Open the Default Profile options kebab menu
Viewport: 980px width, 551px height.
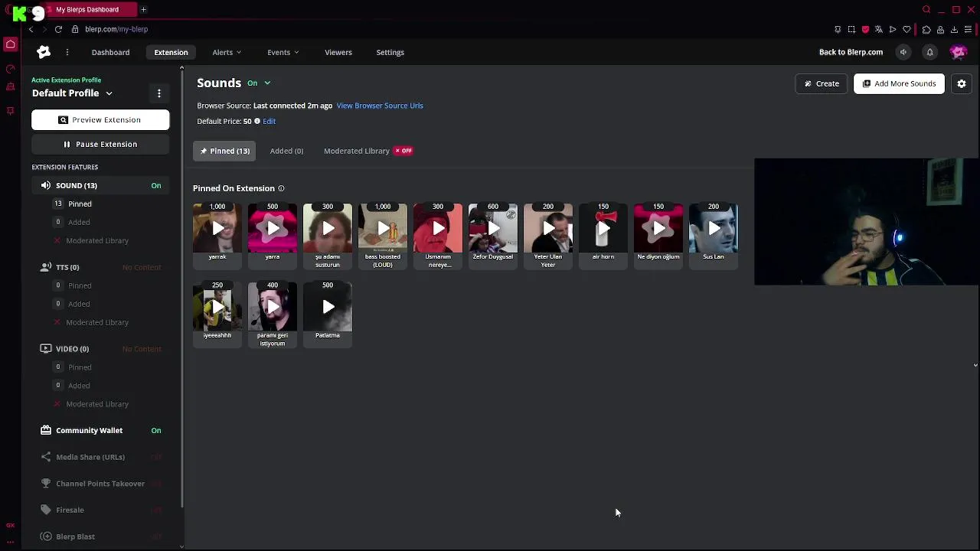159,93
